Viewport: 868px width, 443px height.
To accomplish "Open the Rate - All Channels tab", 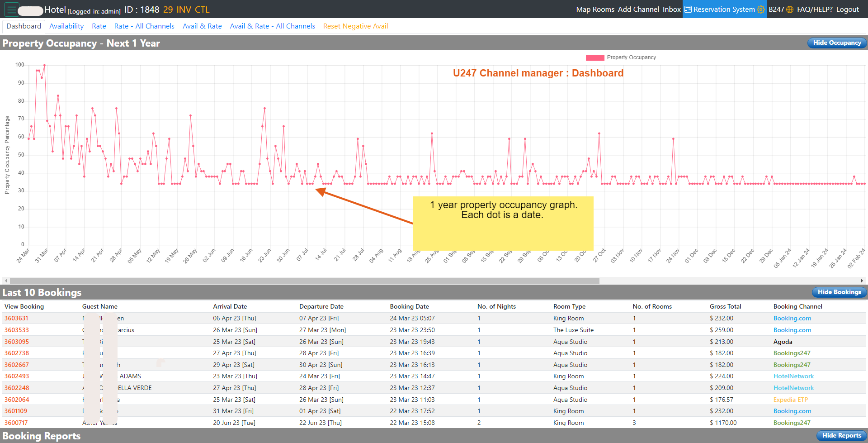I will point(144,26).
